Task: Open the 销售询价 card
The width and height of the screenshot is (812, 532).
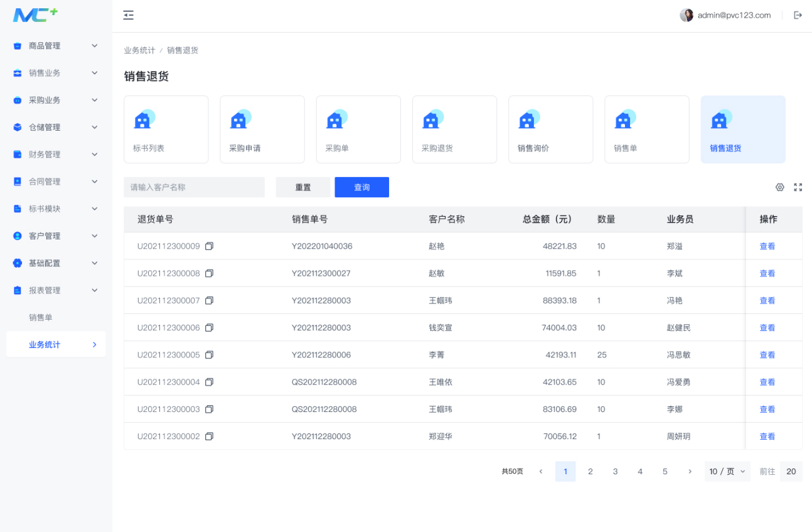Action: tap(551, 129)
